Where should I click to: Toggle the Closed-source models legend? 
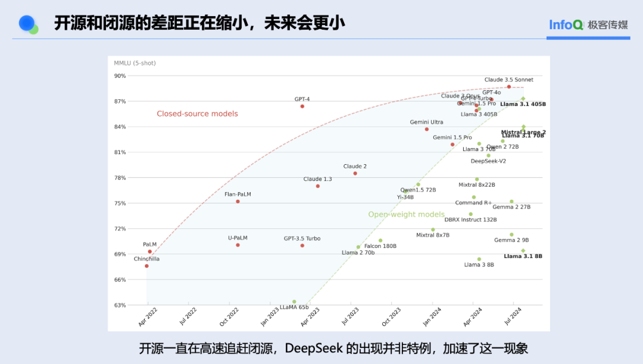point(197,113)
